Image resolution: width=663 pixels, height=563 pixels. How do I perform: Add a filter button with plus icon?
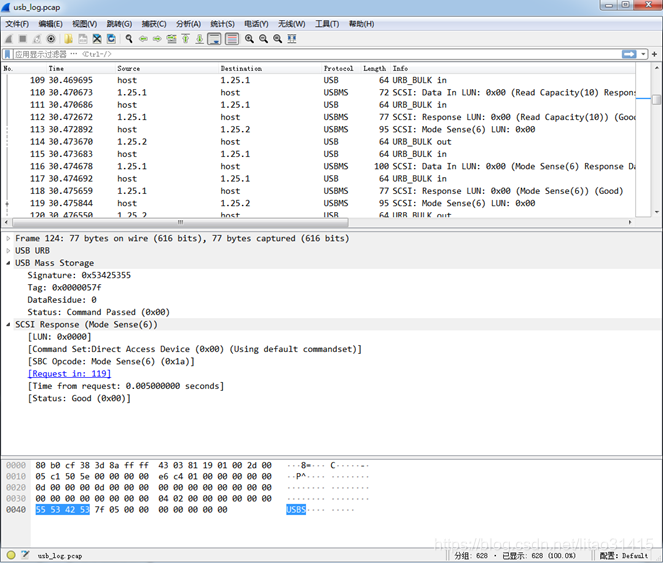pyautogui.click(x=654, y=54)
